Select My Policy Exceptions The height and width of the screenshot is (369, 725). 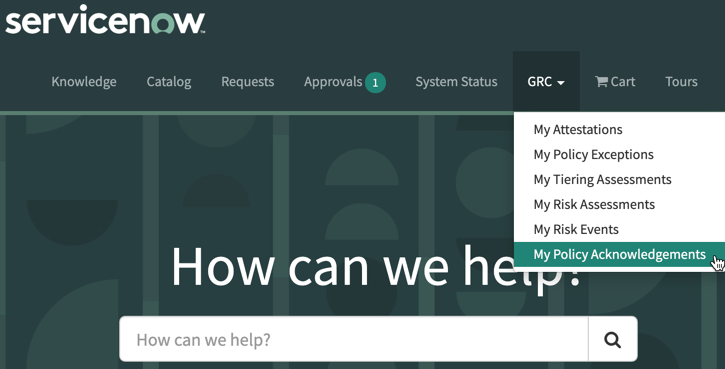click(x=593, y=154)
